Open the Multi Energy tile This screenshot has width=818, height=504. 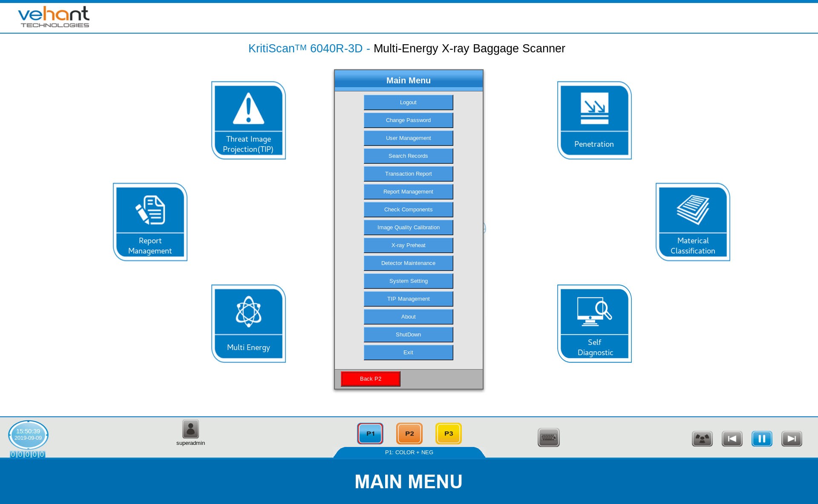coord(248,324)
